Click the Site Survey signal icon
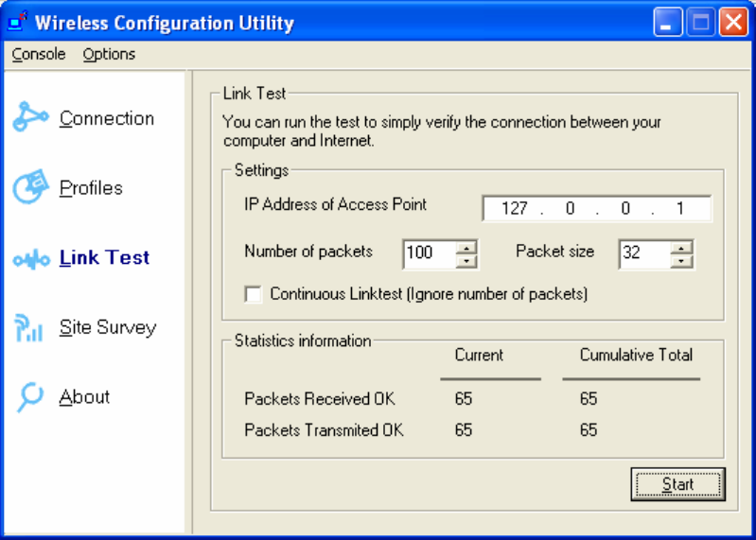This screenshot has height=540, width=756. (29, 328)
